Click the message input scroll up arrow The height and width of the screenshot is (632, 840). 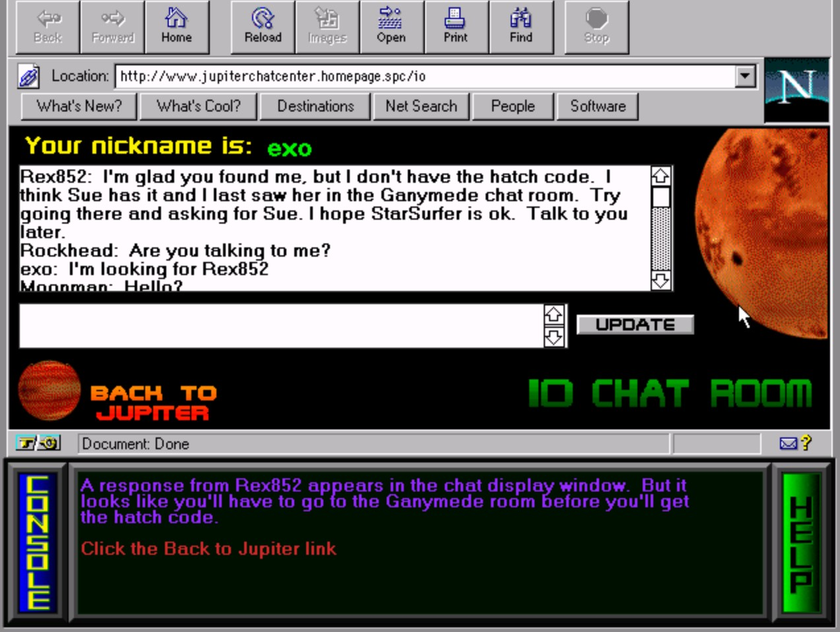554,315
